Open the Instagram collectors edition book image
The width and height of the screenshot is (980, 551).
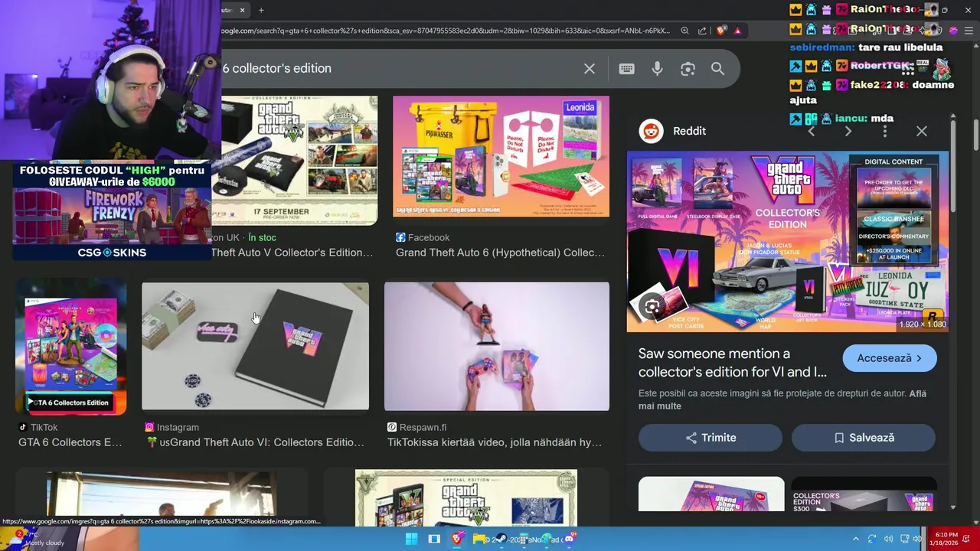coord(255,347)
